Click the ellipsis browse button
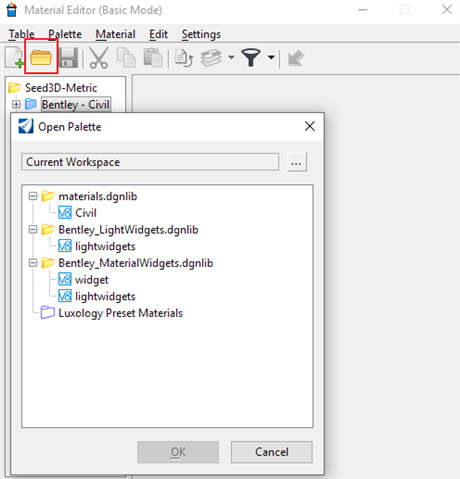 [296, 162]
